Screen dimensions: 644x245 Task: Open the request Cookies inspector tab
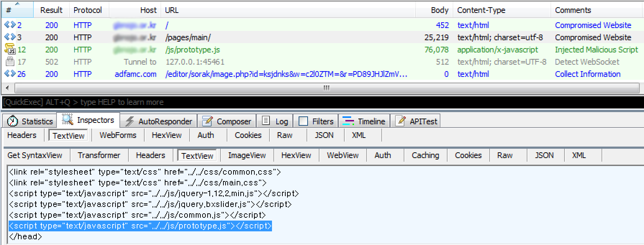point(248,135)
